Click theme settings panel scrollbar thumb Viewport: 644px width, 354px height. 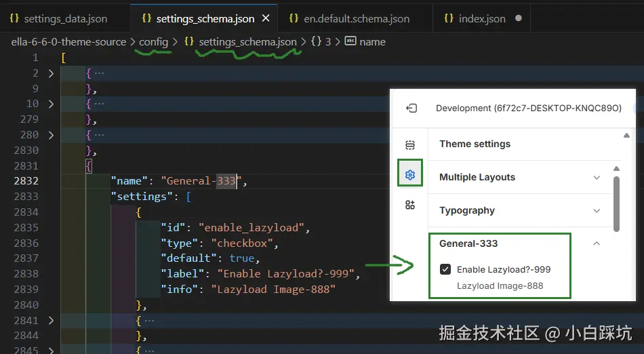pyautogui.click(x=616, y=204)
